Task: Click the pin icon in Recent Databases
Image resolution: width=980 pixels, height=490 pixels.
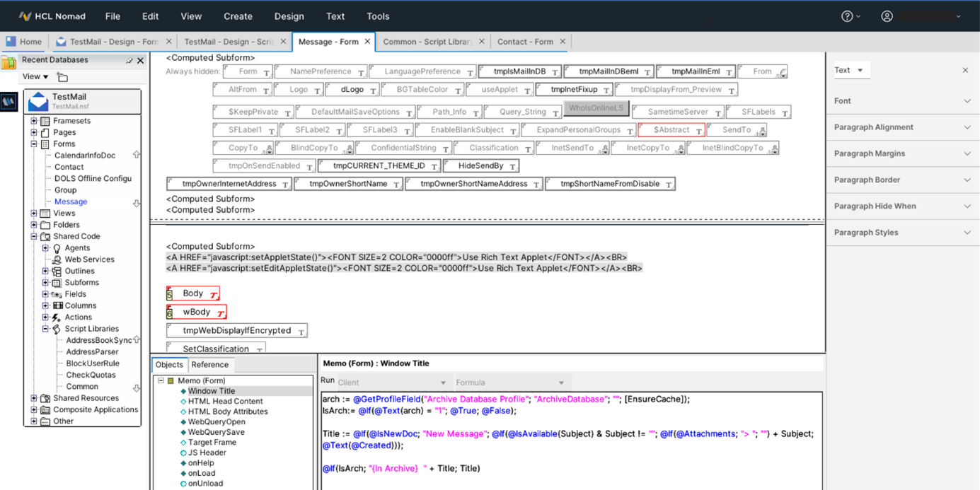Action: [129, 61]
